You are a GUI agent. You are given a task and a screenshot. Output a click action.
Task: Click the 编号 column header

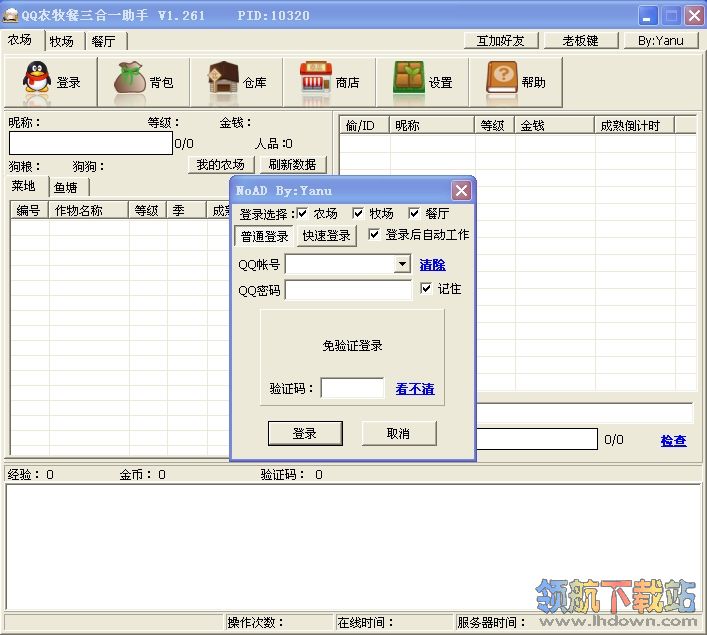pyautogui.click(x=29, y=210)
